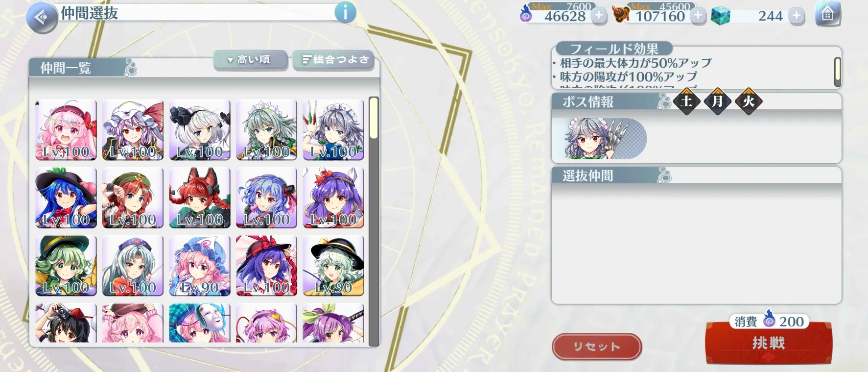
Task: Select the pink-haired character in first slot
Action: [66, 130]
